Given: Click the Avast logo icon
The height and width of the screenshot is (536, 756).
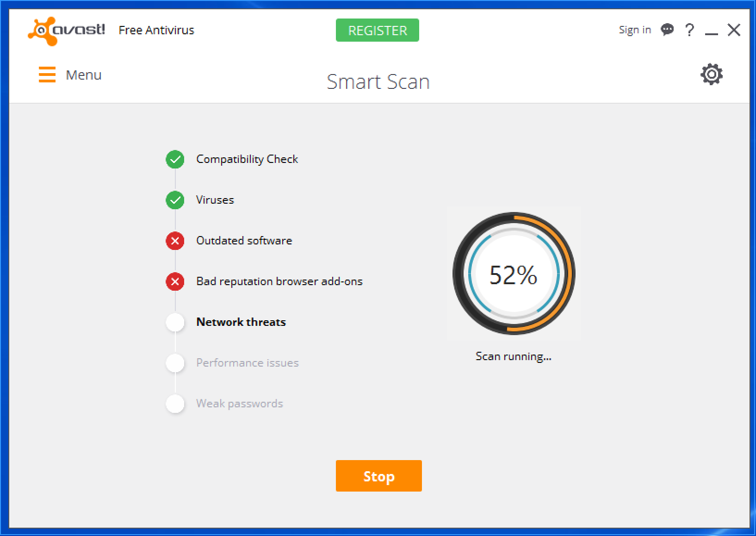Looking at the screenshot, I should coord(43,31).
